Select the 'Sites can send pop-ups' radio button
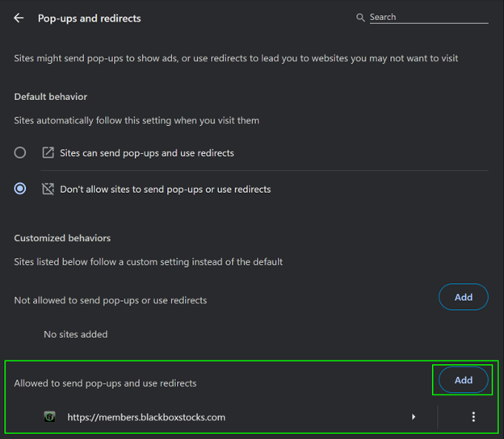The width and height of the screenshot is (504, 439). tap(20, 153)
